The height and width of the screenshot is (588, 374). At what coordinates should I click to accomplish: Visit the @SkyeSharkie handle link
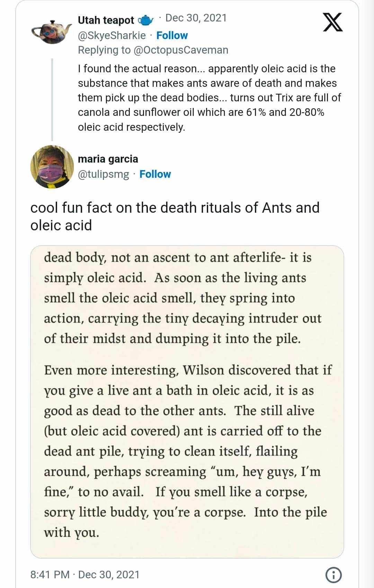[112, 35]
